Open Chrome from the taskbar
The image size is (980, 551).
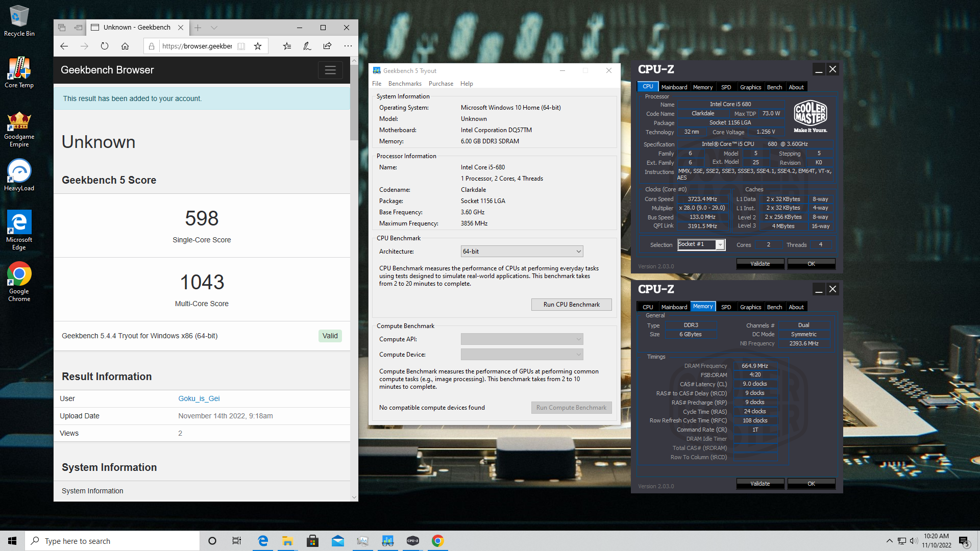click(437, 541)
